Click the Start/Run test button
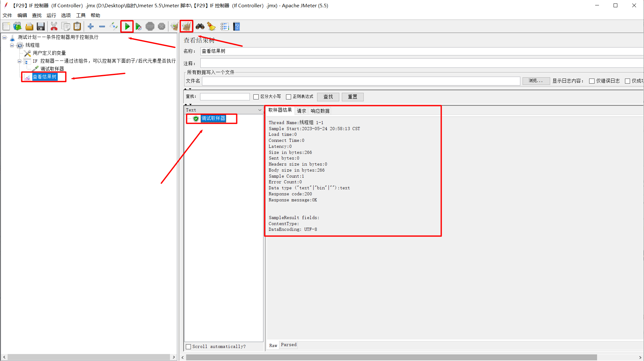 click(127, 27)
